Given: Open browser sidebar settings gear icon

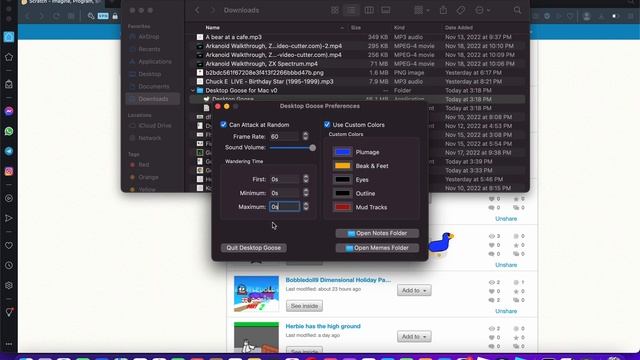Looking at the screenshot, I should (x=9, y=286).
